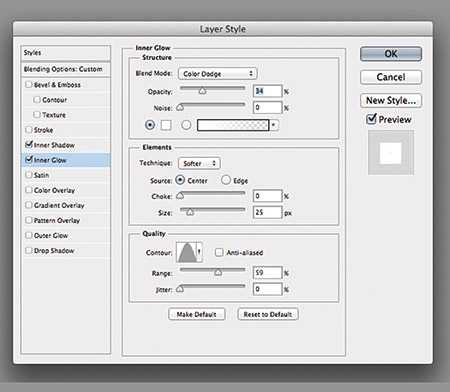Enable the Pattern Overlay checkbox
This screenshot has height=392, width=450.
pyautogui.click(x=29, y=220)
